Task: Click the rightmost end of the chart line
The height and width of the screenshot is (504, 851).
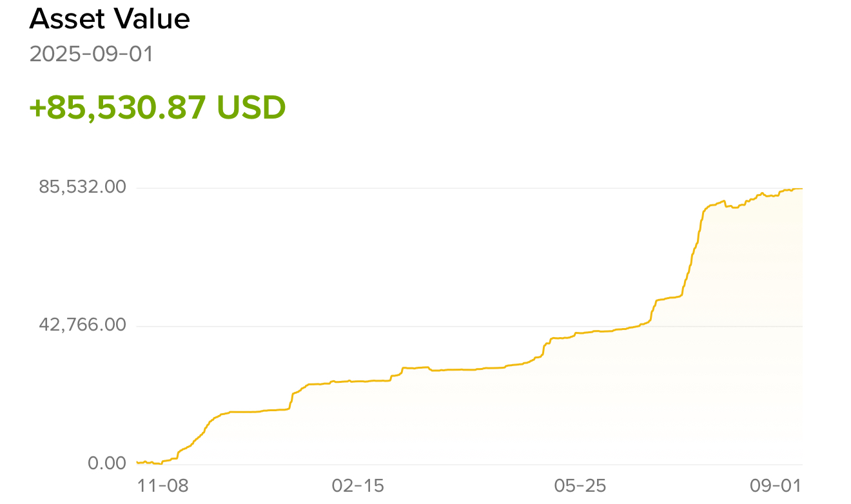Action: click(801, 189)
